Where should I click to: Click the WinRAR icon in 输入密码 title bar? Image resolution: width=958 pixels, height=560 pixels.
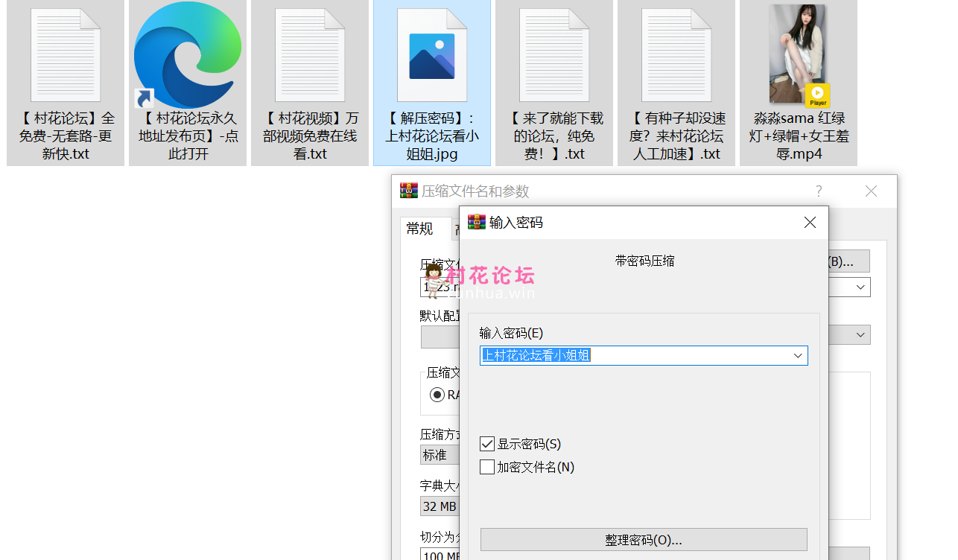(x=477, y=222)
